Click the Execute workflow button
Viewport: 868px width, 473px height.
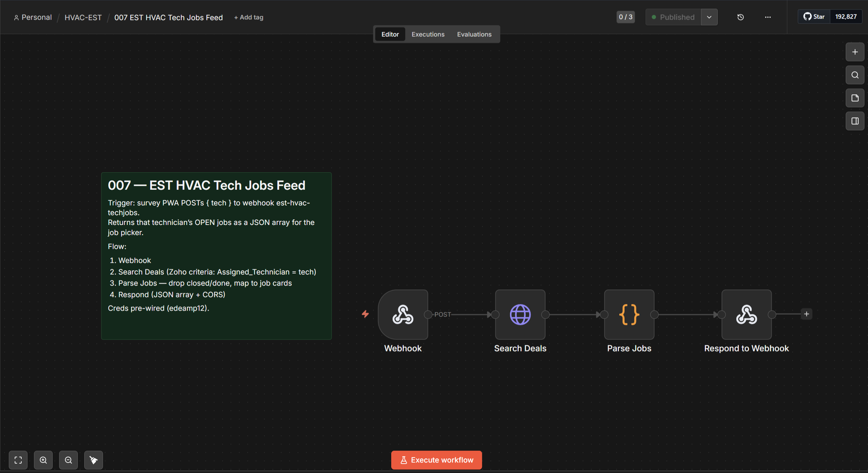click(437, 460)
